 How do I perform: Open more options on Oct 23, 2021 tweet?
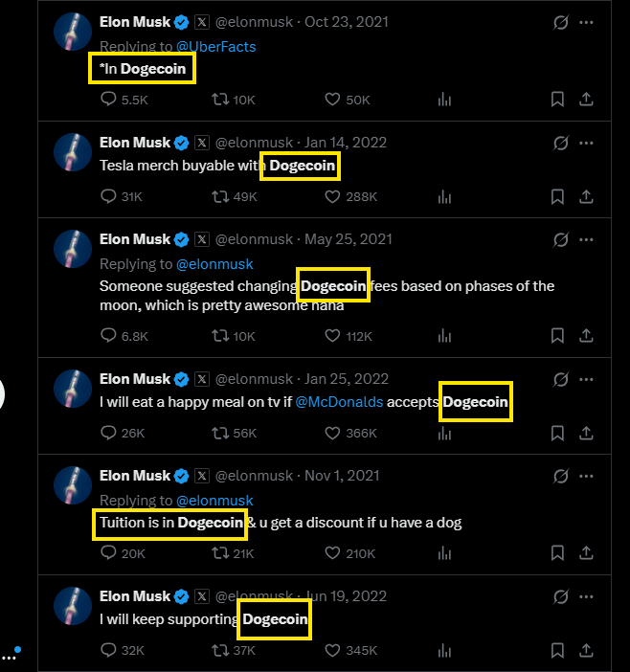(x=586, y=22)
